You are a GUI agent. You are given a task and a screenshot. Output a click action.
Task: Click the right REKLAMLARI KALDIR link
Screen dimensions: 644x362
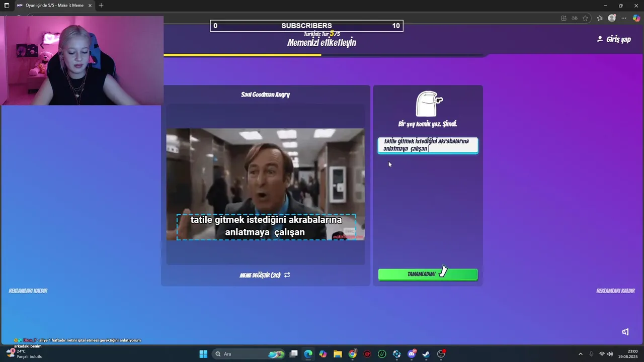coord(615,291)
